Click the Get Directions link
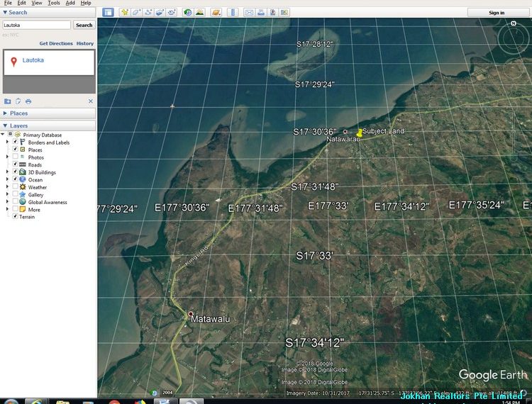The width and height of the screenshot is (532, 404). pos(56,44)
